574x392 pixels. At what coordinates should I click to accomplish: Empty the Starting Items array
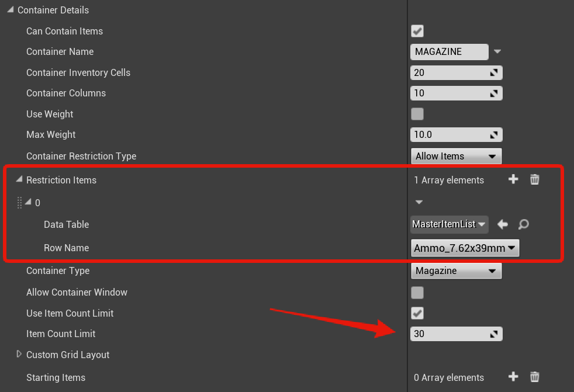click(534, 377)
